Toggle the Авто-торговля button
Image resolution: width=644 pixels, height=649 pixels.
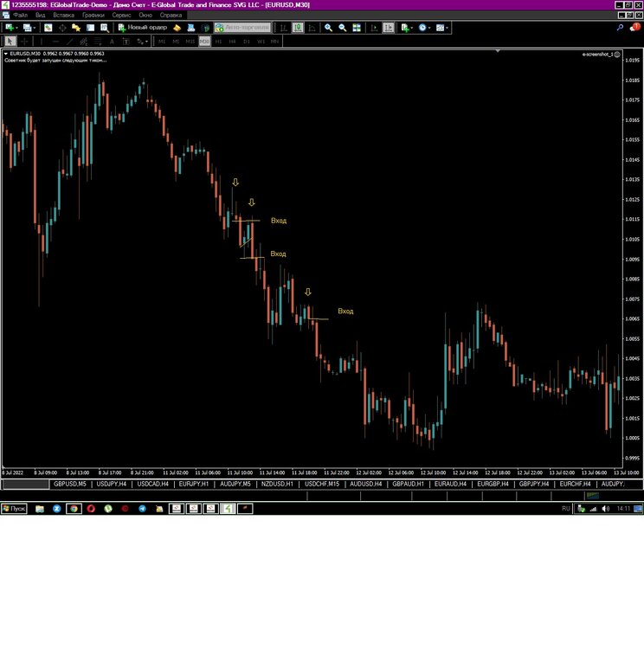coord(242,28)
